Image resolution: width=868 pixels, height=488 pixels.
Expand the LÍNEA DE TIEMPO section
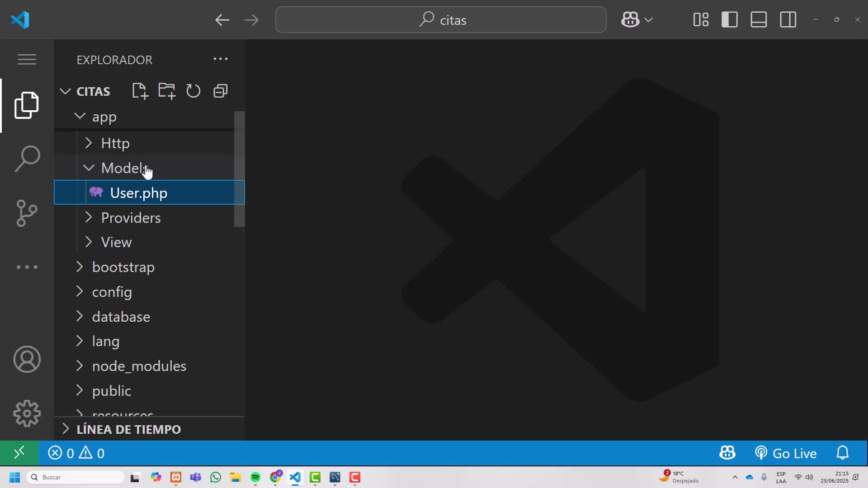click(x=149, y=429)
